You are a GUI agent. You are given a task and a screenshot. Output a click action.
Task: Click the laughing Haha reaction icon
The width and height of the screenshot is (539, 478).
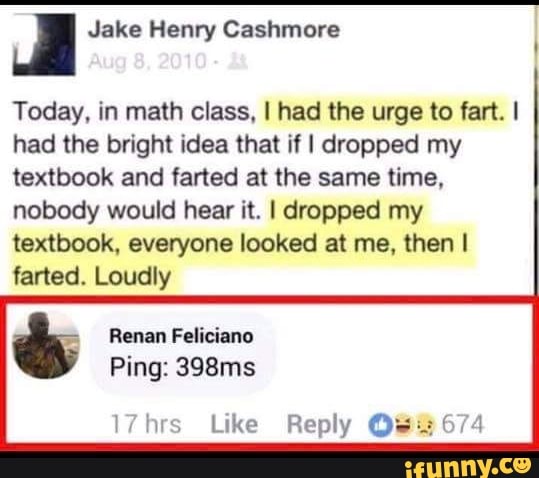tap(404, 425)
